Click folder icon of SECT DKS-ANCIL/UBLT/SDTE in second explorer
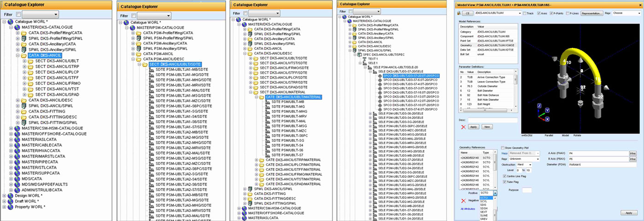Image resolution: width=644 pixels, height=221 pixels. (146, 64)
